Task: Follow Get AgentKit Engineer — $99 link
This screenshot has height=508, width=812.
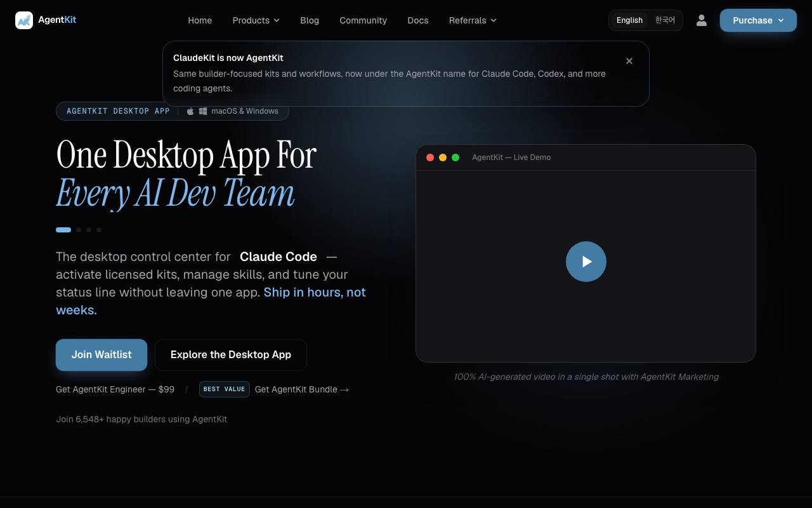Action: click(x=115, y=389)
